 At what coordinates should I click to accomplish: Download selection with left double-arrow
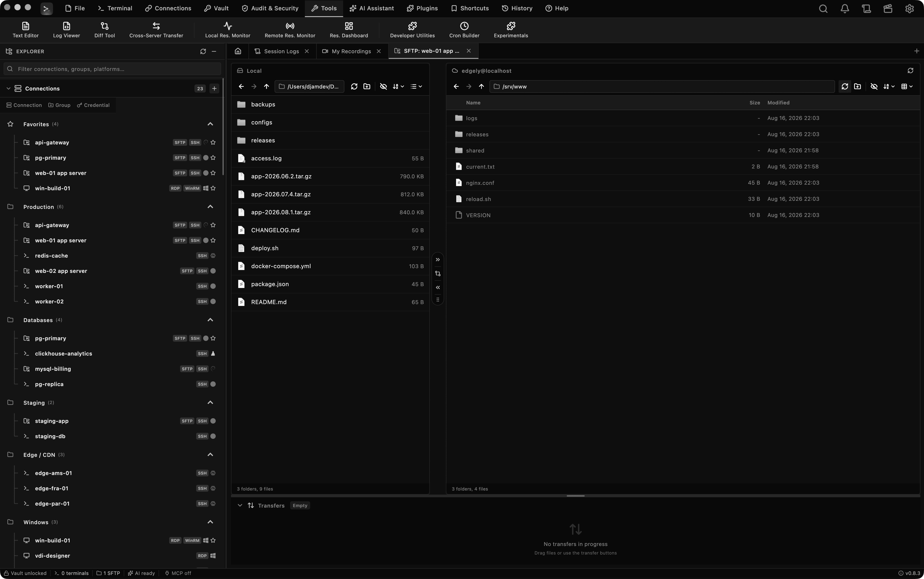tap(438, 287)
